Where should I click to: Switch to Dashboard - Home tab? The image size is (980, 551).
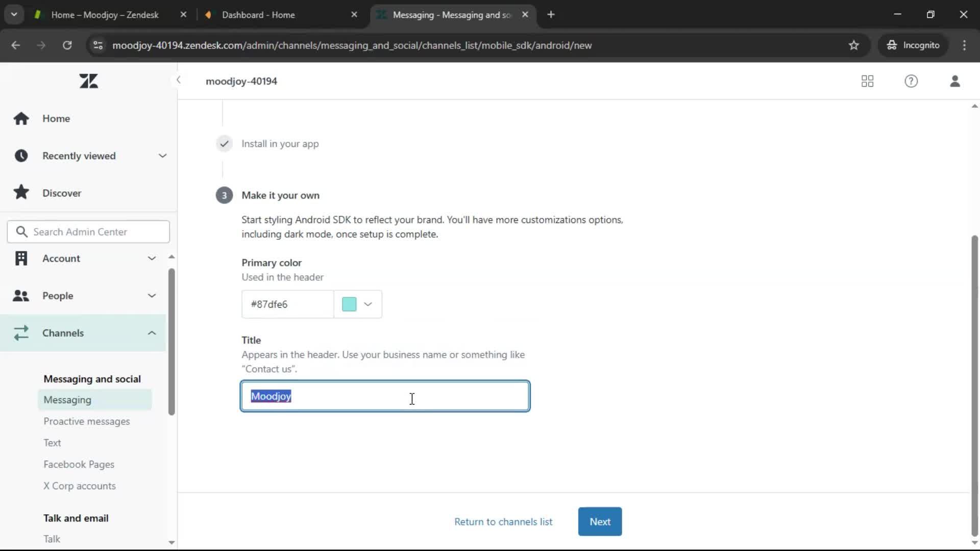tap(258, 15)
